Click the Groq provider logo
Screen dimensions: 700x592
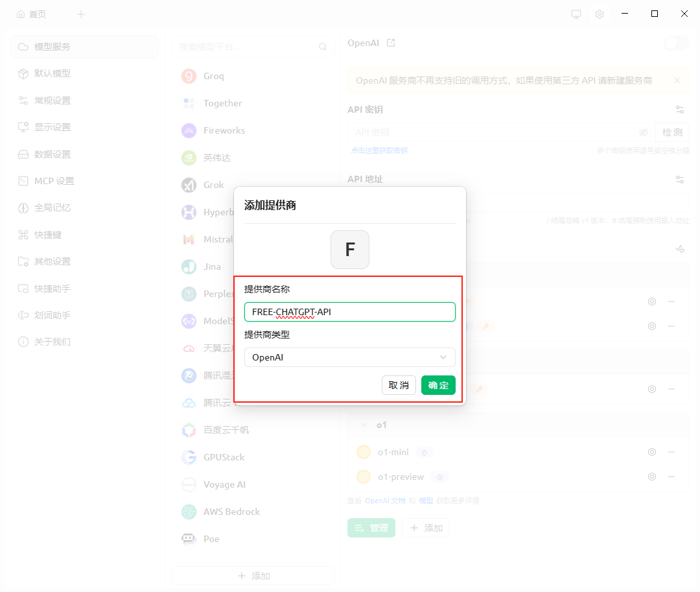click(x=189, y=76)
